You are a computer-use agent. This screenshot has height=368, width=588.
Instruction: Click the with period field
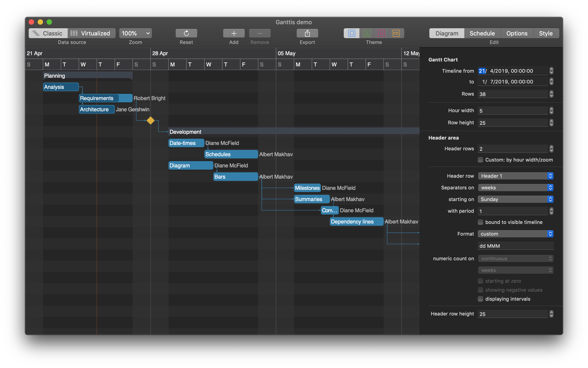coord(513,211)
